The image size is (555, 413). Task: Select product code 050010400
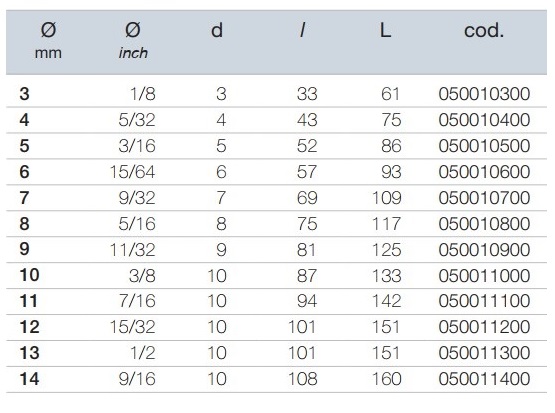tap(484, 120)
